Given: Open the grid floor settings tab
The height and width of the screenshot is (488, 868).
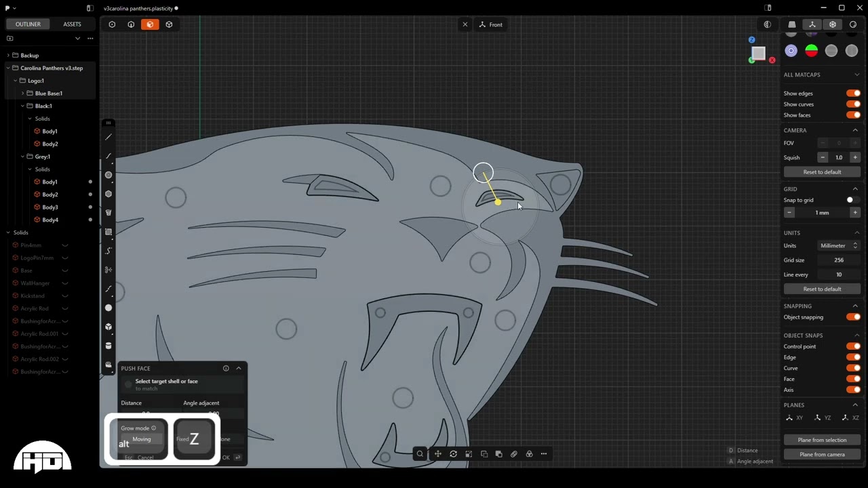Looking at the screenshot, I should point(792,24).
